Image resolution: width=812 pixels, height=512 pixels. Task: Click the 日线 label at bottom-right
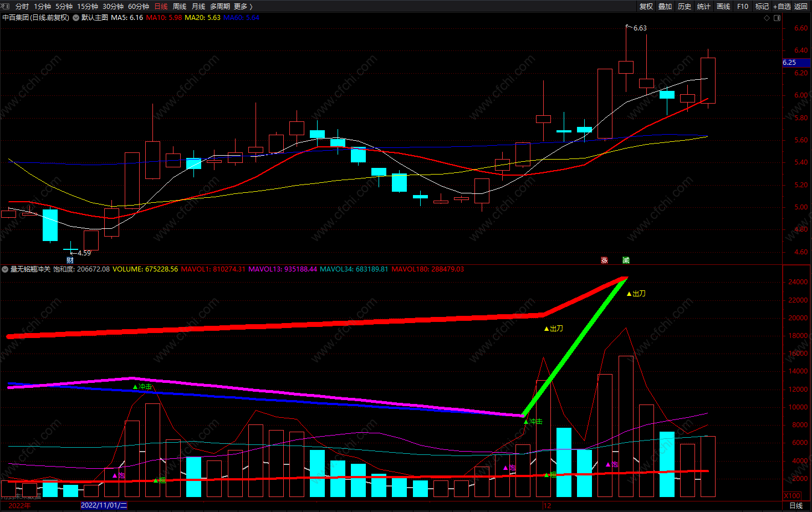[x=796, y=505]
